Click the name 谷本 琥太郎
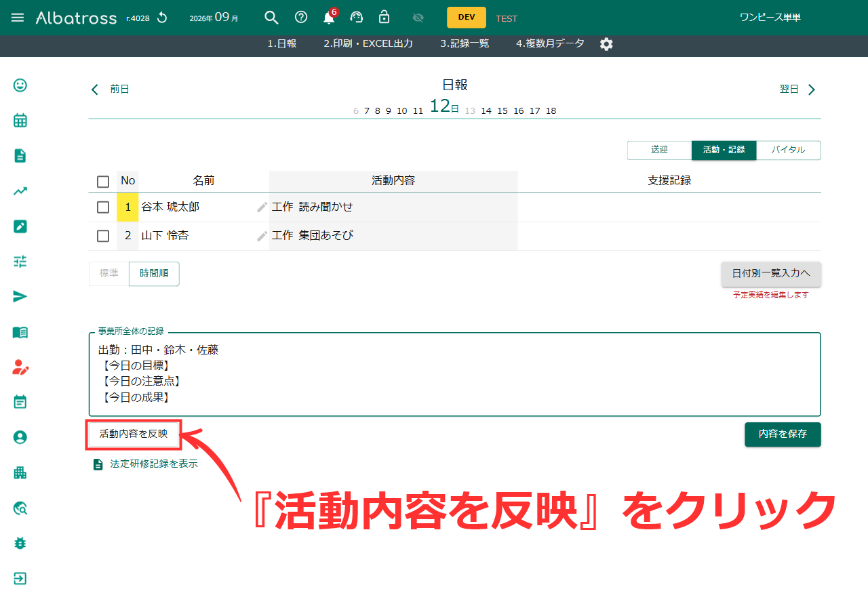 (x=170, y=207)
